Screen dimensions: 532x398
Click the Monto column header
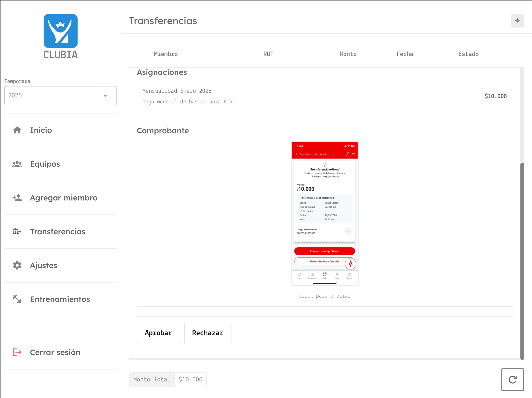point(348,54)
